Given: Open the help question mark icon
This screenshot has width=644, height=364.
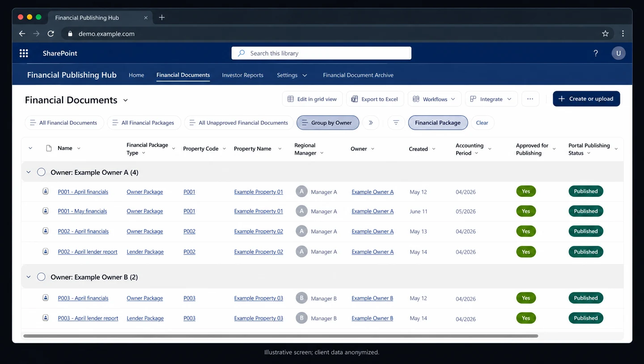Looking at the screenshot, I should (x=596, y=53).
